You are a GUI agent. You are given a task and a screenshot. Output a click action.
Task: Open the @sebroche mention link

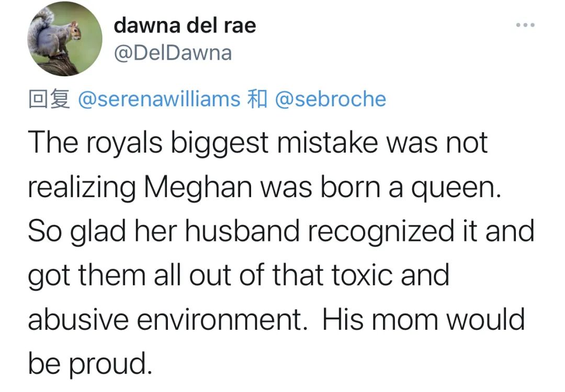click(330, 99)
